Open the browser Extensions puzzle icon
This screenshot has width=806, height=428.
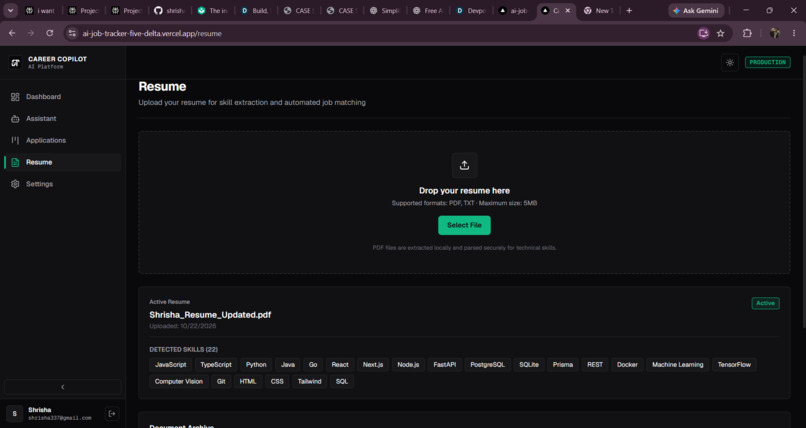747,33
